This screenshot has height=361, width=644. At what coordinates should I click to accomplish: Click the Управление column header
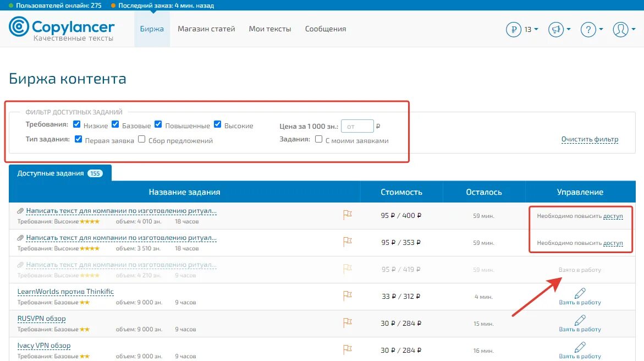tap(580, 192)
